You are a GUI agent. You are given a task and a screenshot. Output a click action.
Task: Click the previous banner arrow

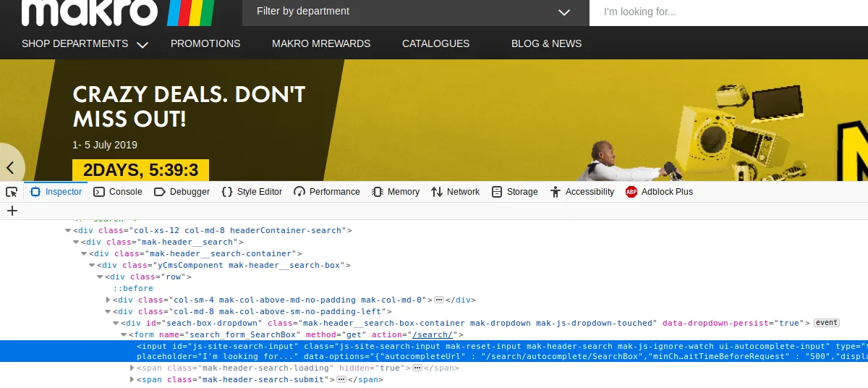[10, 168]
